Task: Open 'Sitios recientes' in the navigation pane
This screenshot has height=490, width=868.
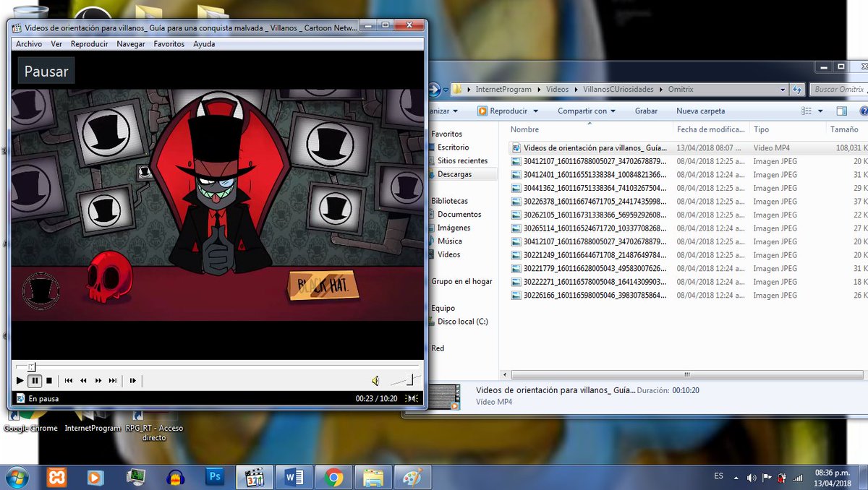Action: (x=462, y=160)
